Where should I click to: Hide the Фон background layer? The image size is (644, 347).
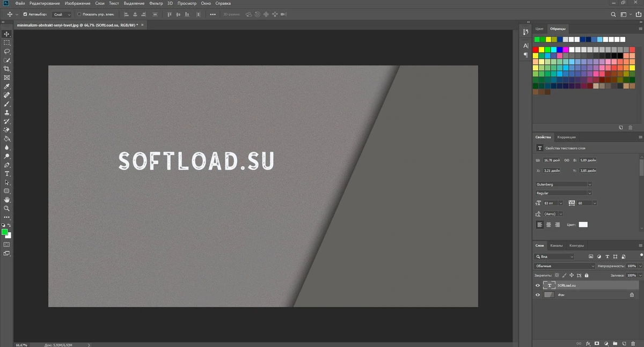click(x=538, y=295)
